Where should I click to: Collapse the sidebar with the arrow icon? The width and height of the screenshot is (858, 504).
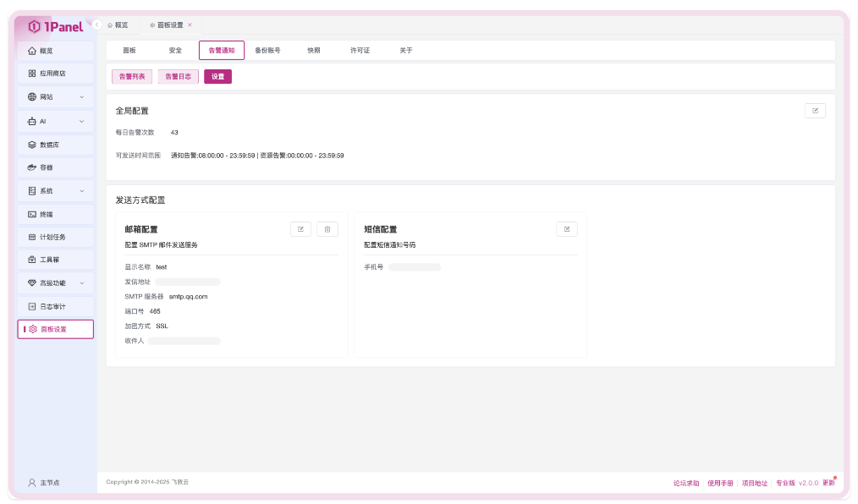click(x=96, y=25)
